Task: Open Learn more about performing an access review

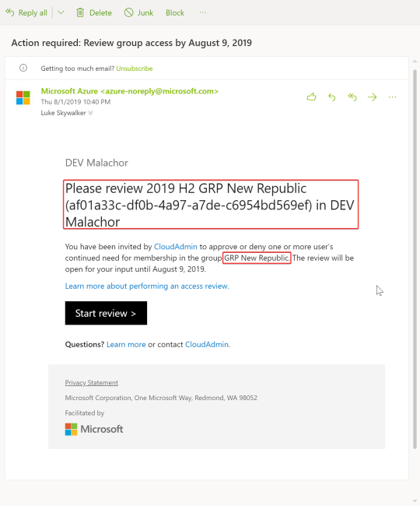Action: coord(147,286)
